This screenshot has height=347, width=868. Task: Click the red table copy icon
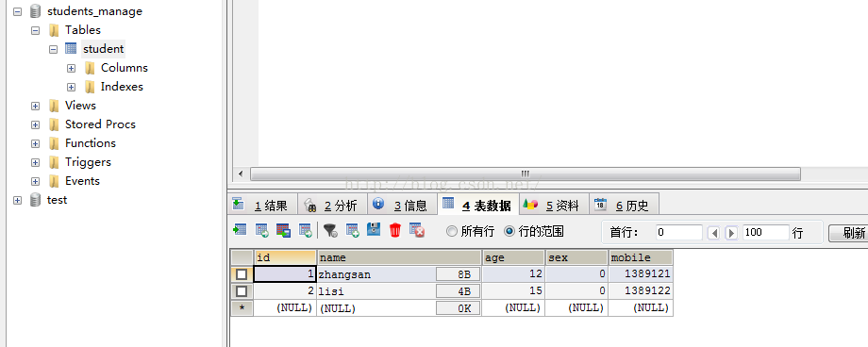(283, 230)
